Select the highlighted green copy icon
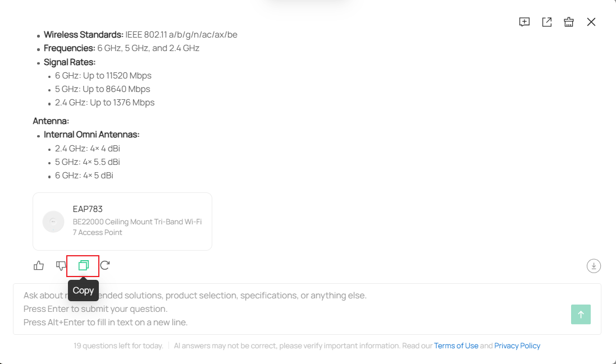 [x=83, y=265]
